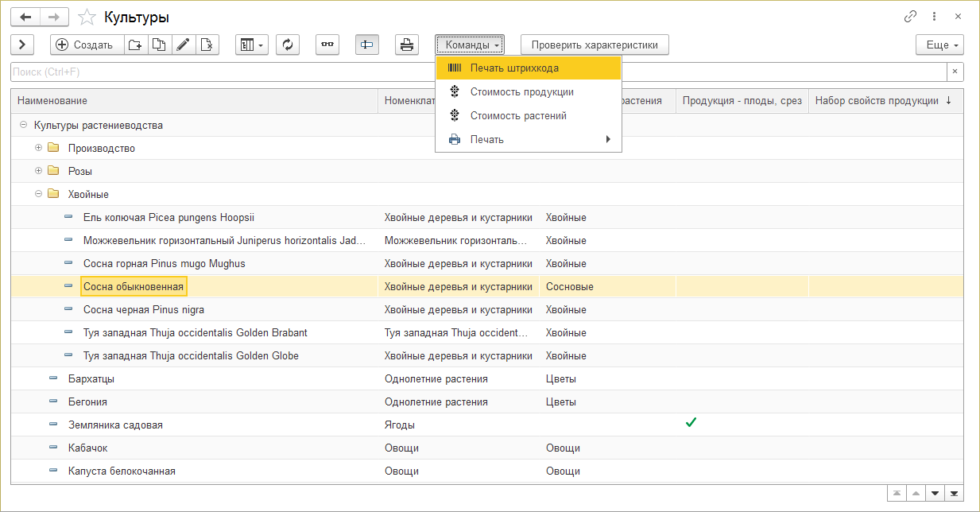
Task: Click the search field (Ctrl+F)
Action: click(x=477, y=72)
